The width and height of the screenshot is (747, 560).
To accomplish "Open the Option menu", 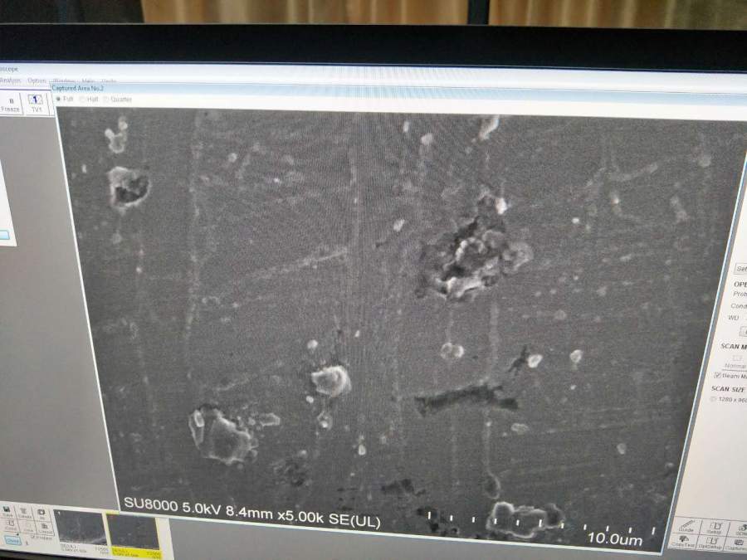I will pyautogui.click(x=37, y=80).
